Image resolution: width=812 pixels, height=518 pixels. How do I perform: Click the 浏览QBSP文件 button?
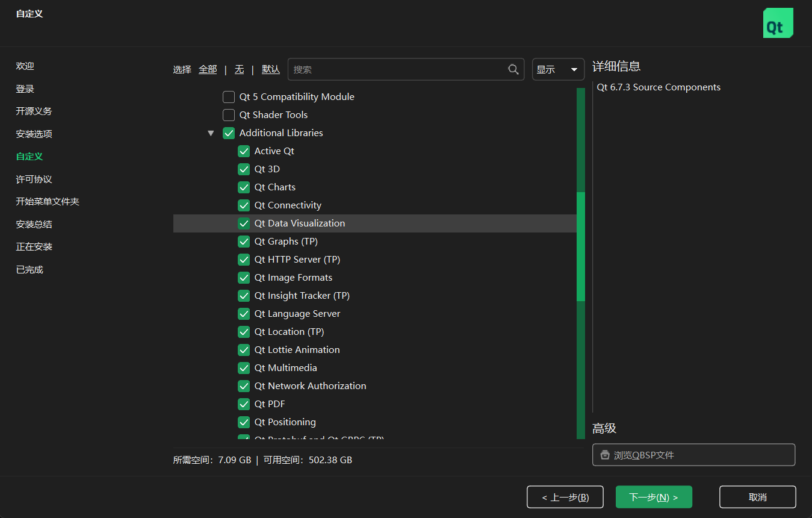693,455
